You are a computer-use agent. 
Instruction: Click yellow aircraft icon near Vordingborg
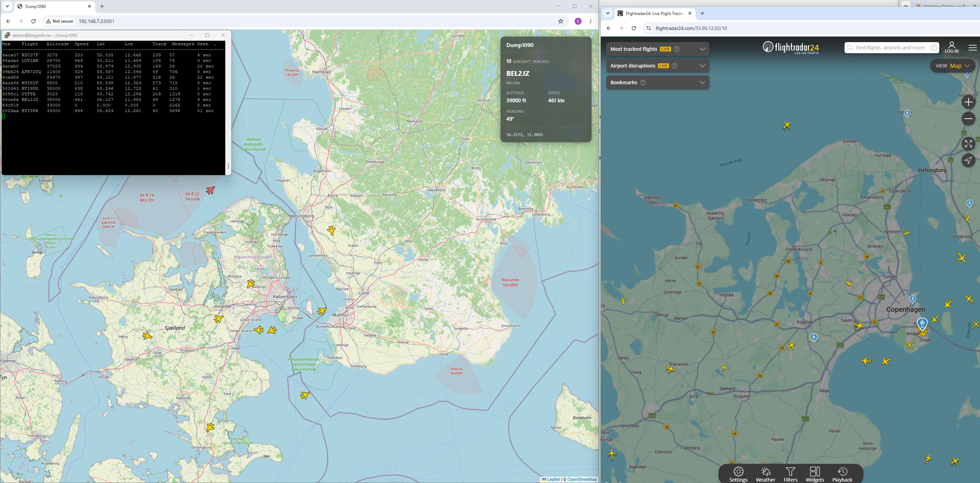[x=210, y=427]
